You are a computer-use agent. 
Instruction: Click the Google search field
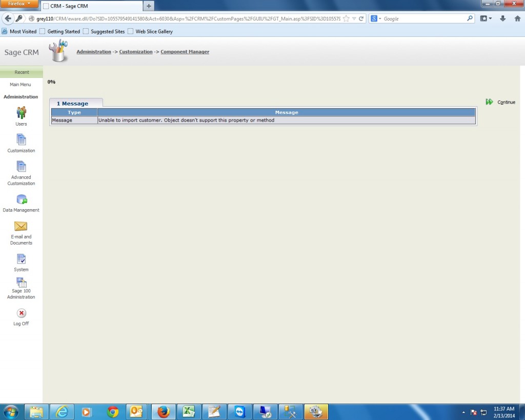point(424,19)
